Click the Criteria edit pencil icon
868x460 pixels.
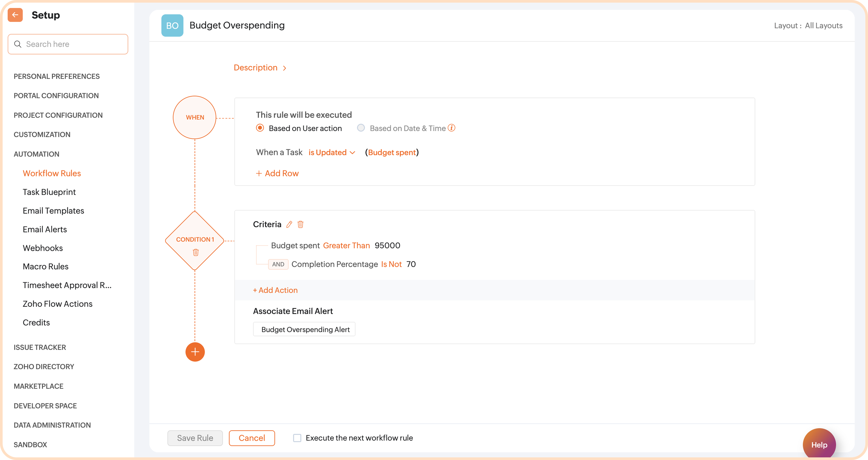(289, 224)
